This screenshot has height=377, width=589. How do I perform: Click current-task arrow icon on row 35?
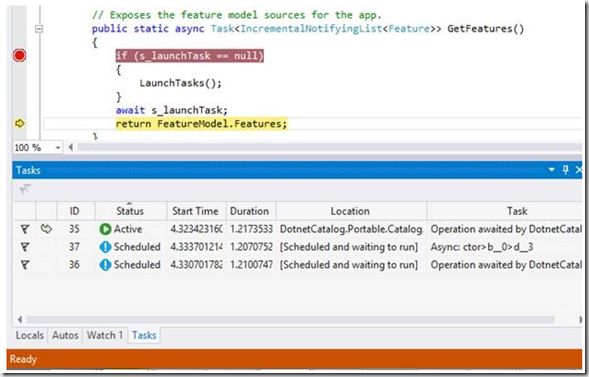46,228
